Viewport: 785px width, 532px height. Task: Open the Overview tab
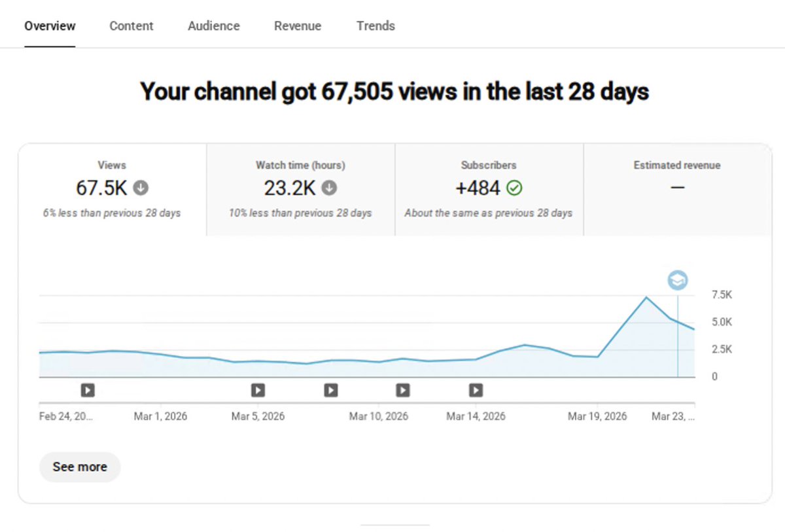point(50,26)
